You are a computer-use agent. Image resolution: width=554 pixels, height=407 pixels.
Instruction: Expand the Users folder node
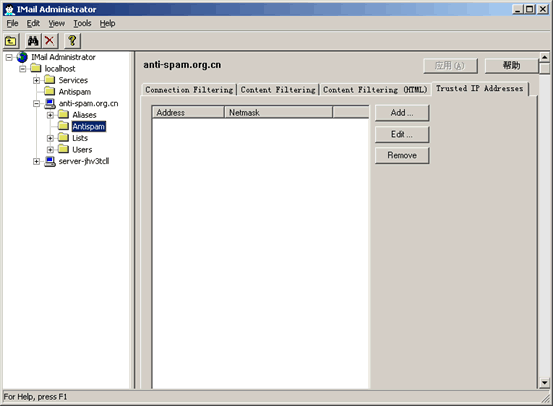[x=50, y=149]
